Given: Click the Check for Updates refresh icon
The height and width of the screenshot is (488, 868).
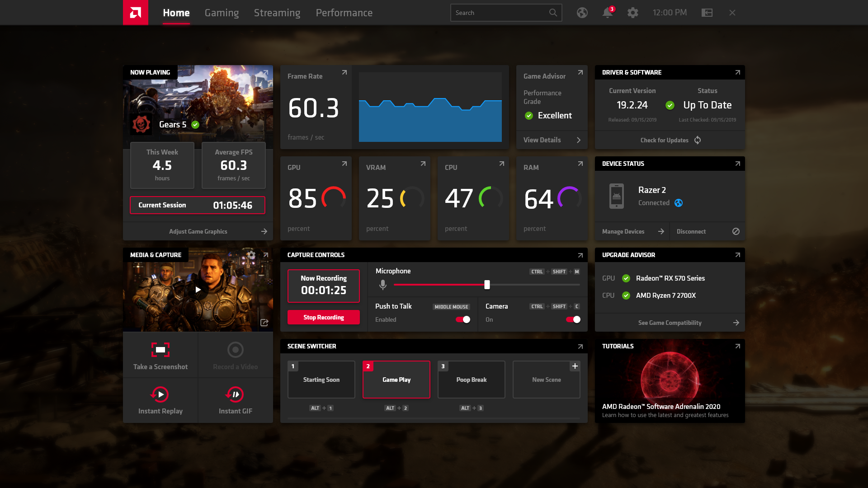Looking at the screenshot, I should pos(698,140).
